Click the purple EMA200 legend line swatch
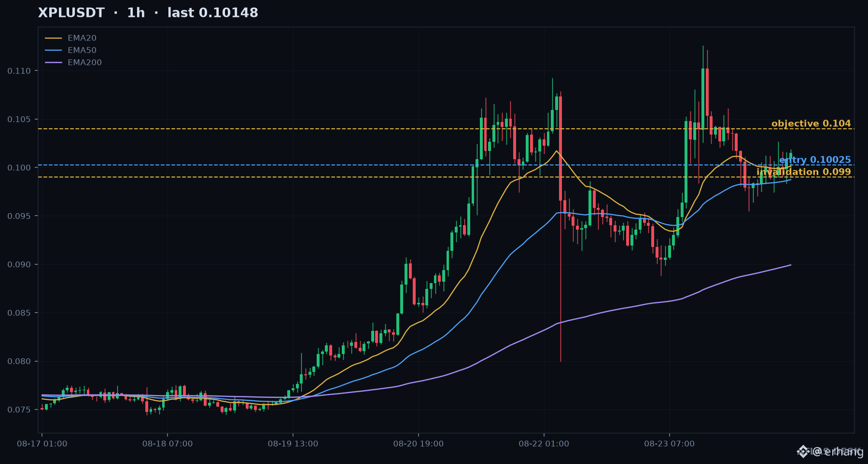 point(54,62)
